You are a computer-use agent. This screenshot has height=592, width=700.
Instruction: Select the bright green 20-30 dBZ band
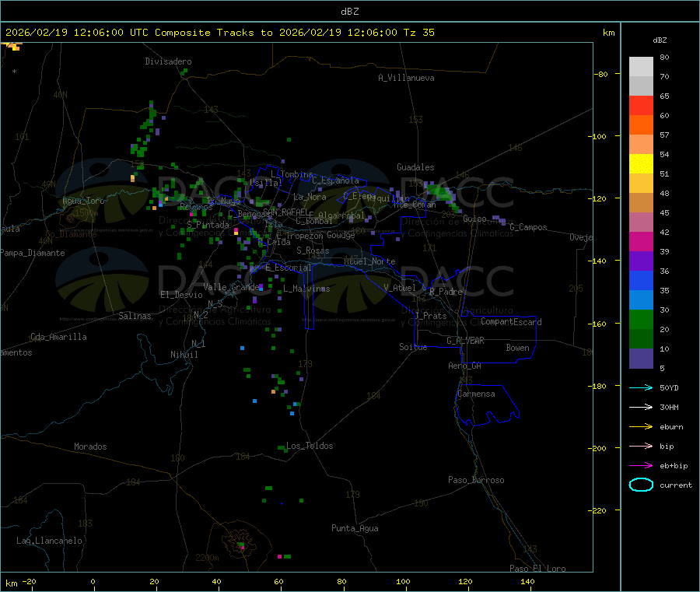[641, 319]
